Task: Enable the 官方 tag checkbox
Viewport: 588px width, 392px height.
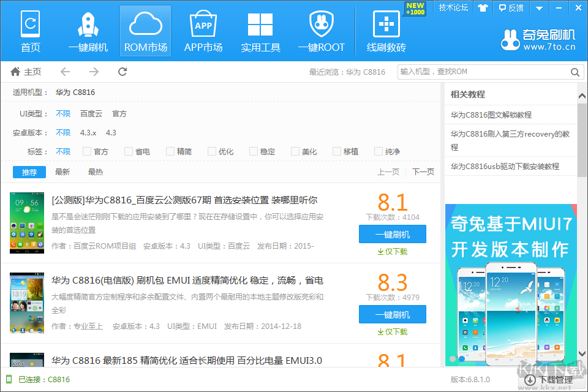Action: pyautogui.click(x=87, y=151)
